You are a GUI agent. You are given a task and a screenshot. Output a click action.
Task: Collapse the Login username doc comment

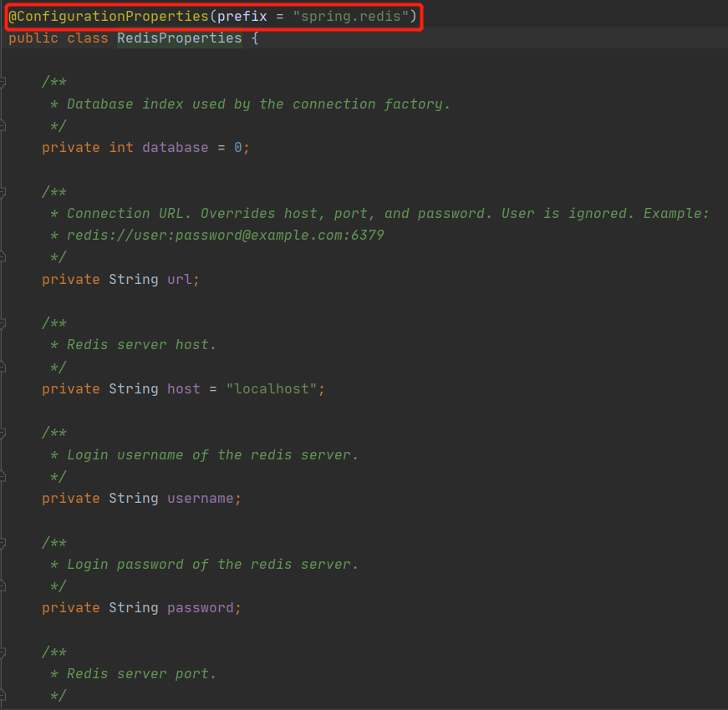(x=3, y=433)
